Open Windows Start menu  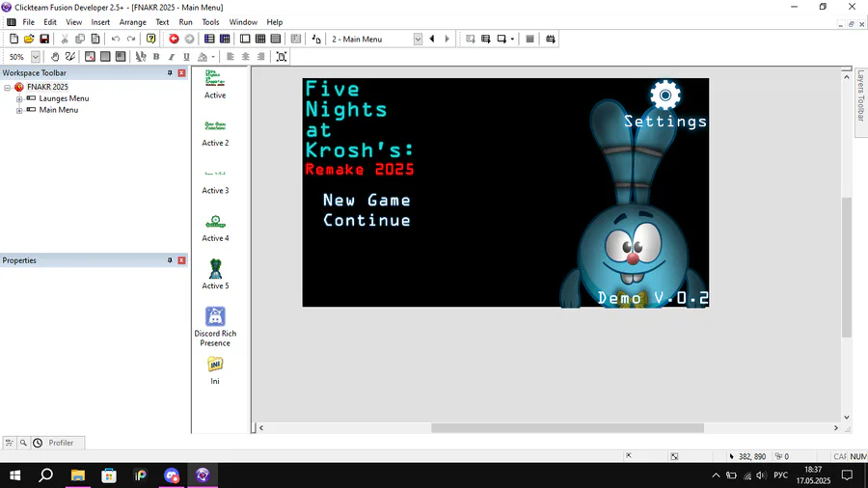coord(14,475)
